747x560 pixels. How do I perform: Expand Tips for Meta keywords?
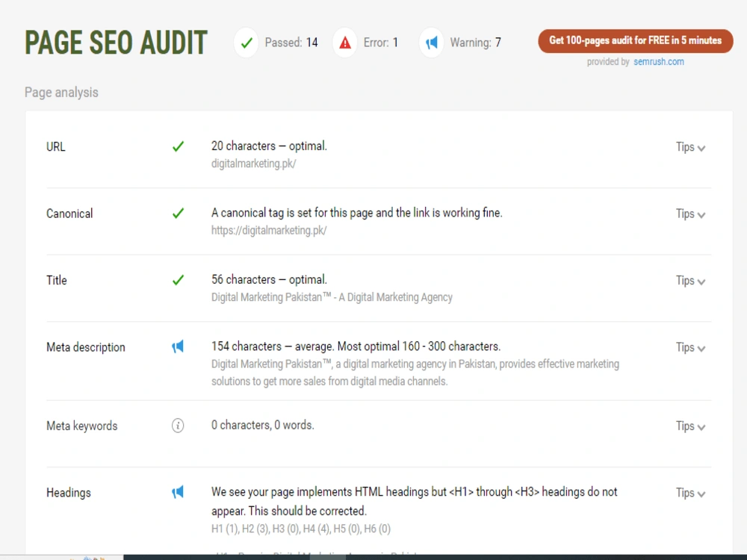tap(690, 426)
